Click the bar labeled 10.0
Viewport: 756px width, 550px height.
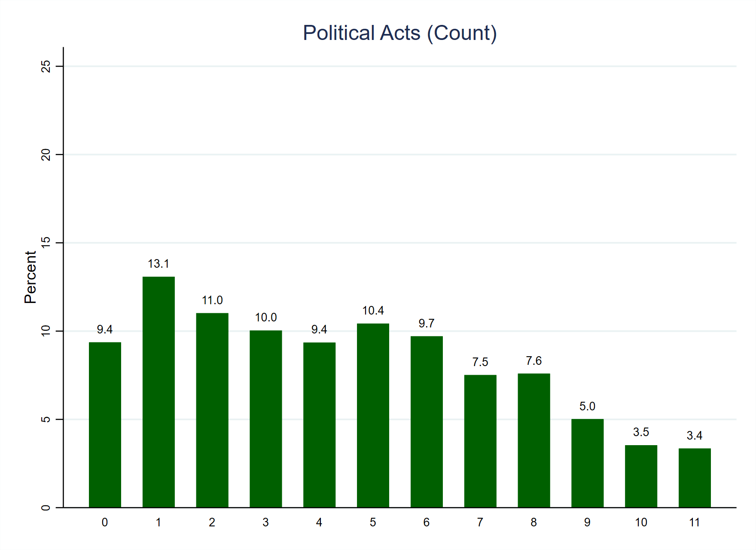266,419
